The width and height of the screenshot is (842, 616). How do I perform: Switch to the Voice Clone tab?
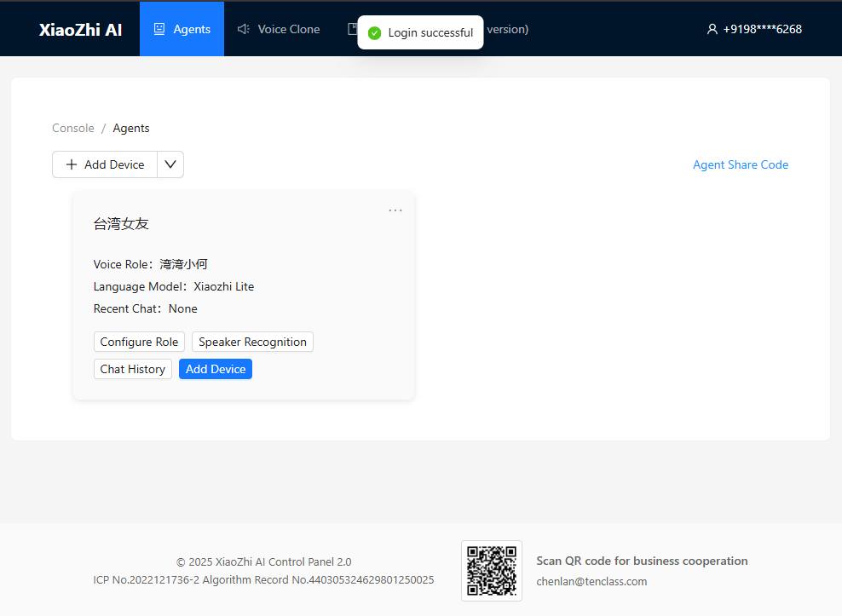[278, 29]
